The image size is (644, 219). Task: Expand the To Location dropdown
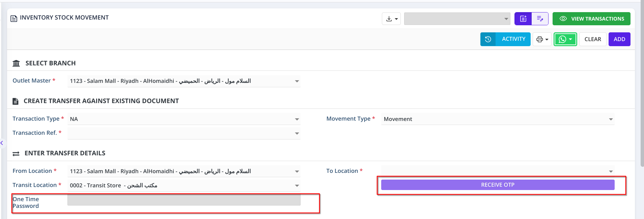[x=610, y=171]
